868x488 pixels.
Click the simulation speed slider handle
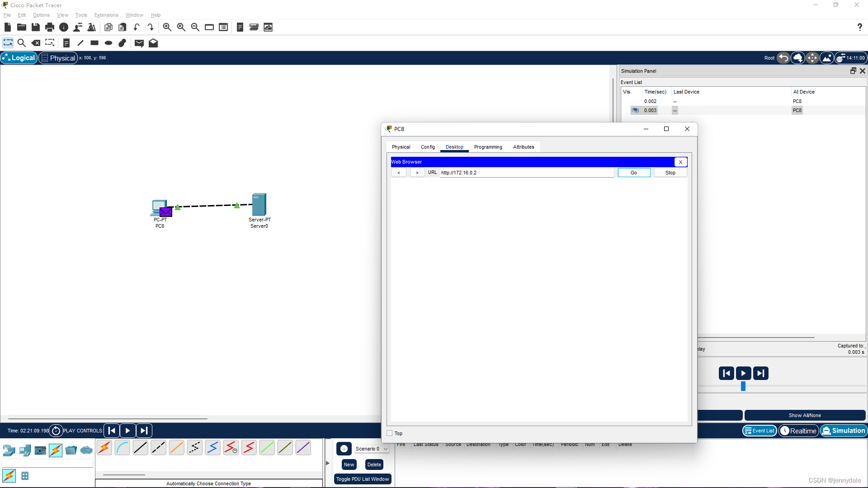coord(743,386)
